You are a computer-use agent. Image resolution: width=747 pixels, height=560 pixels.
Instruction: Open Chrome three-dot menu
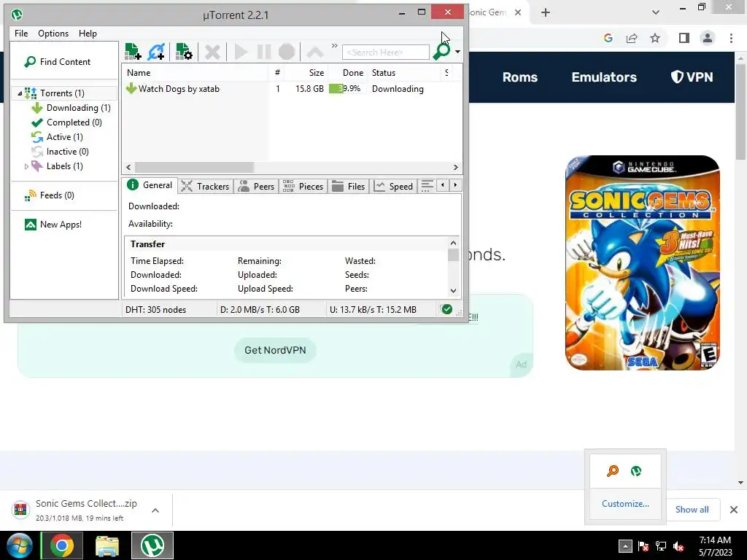[x=731, y=38]
